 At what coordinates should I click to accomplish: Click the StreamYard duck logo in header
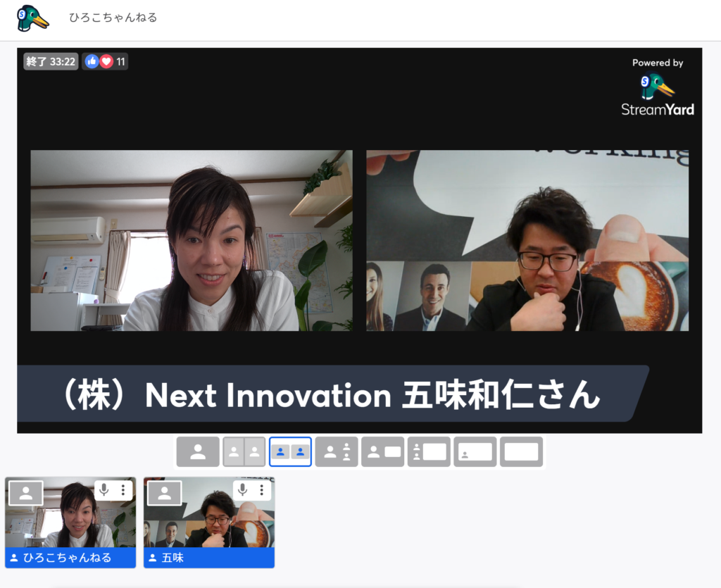[x=32, y=18]
